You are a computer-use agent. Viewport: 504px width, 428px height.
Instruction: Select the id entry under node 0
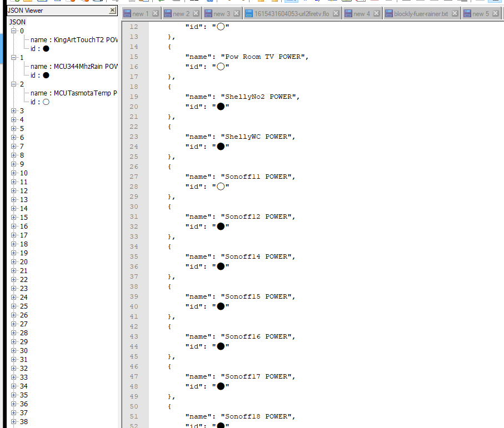[40, 49]
